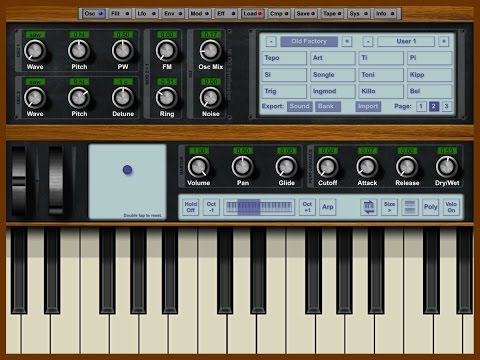Viewport: 480px width, 360px height.
Task: Select the Eff tab
Action: point(226,14)
